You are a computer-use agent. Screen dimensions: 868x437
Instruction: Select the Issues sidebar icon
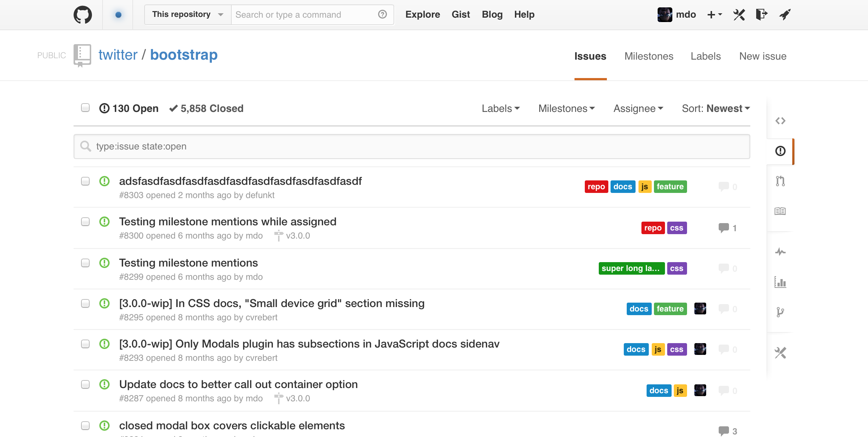[780, 151]
